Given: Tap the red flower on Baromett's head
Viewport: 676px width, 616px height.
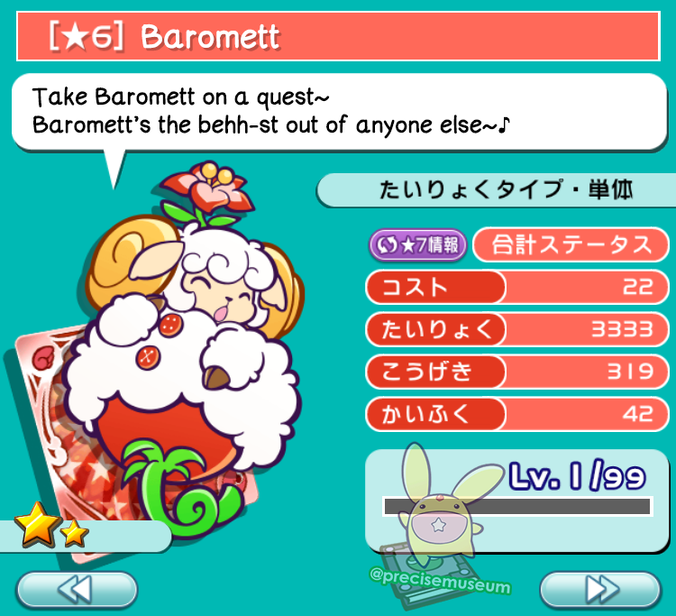Looking at the screenshot, I should click(x=206, y=188).
